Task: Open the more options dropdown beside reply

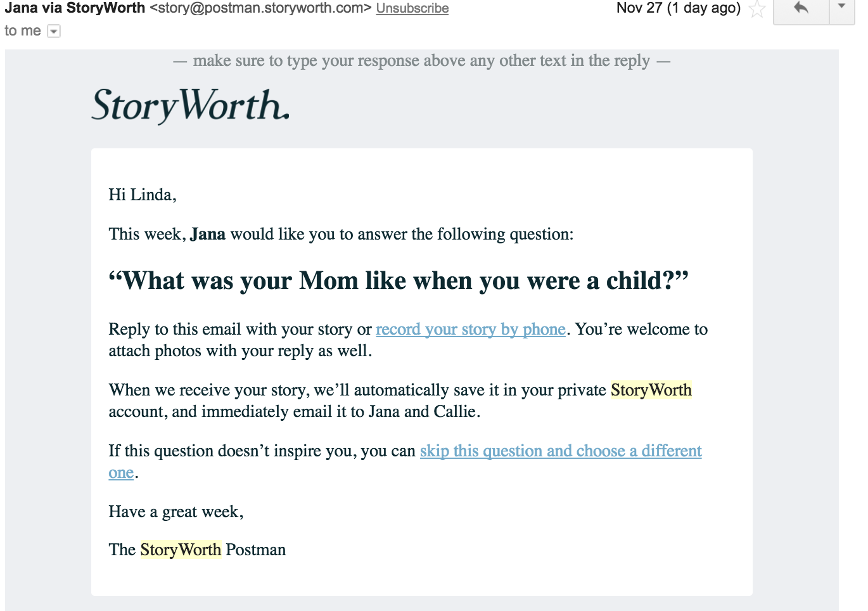Action: tap(842, 7)
